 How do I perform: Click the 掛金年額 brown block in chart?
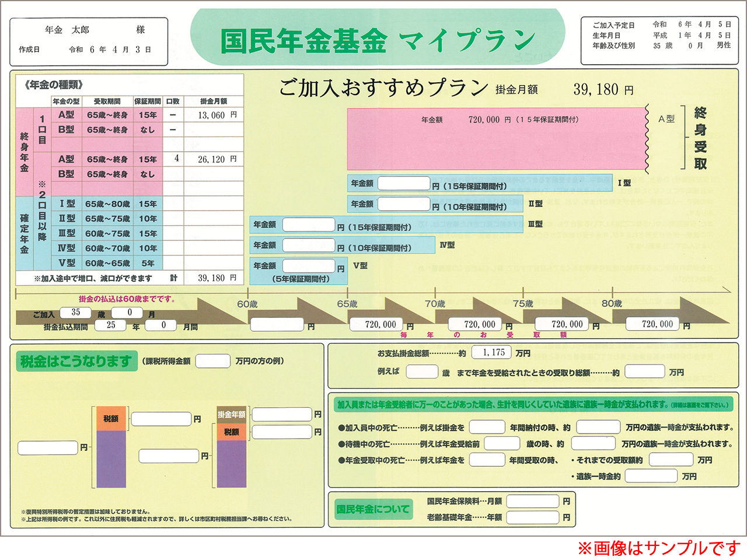coord(232,415)
